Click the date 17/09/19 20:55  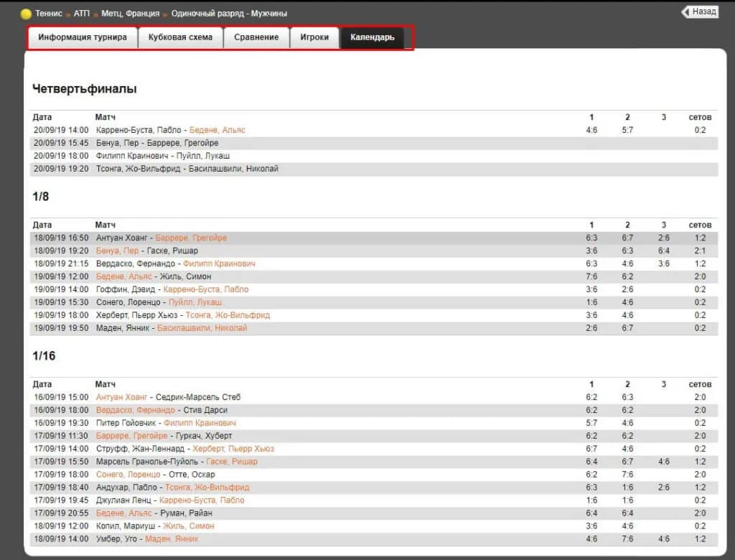pyautogui.click(x=61, y=513)
